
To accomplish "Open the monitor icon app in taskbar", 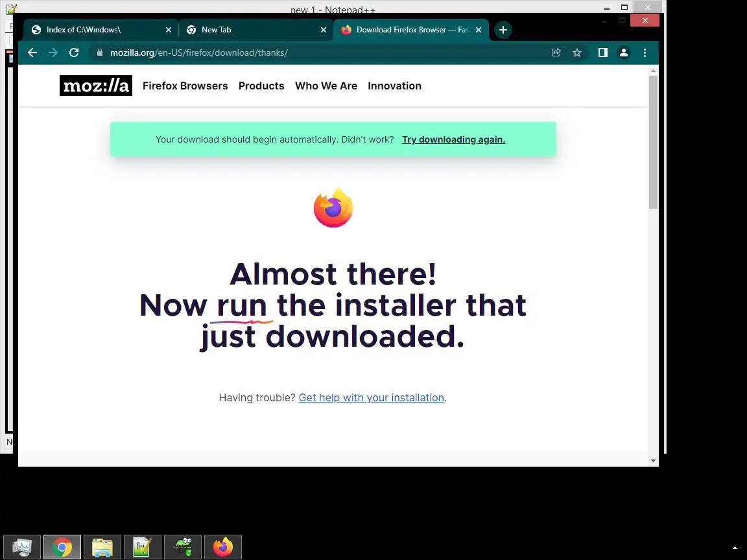I will 22,546.
